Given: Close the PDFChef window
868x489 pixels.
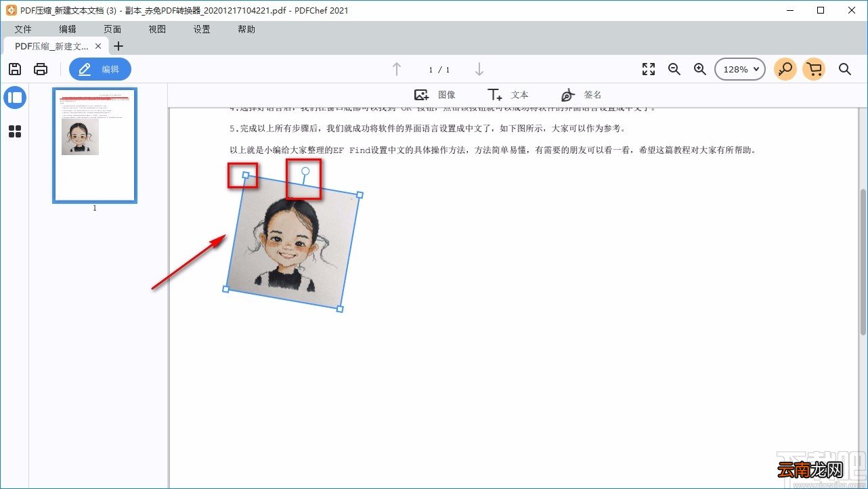Looking at the screenshot, I should pos(852,10).
